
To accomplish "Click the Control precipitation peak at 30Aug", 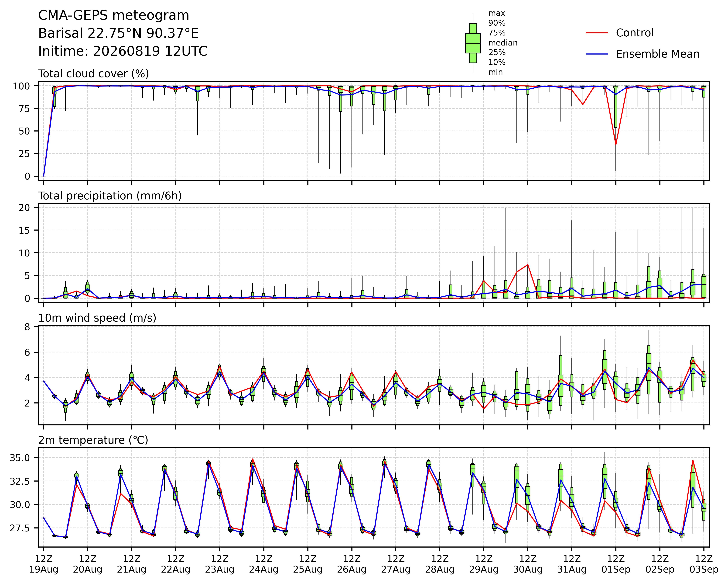I will click(528, 265).
